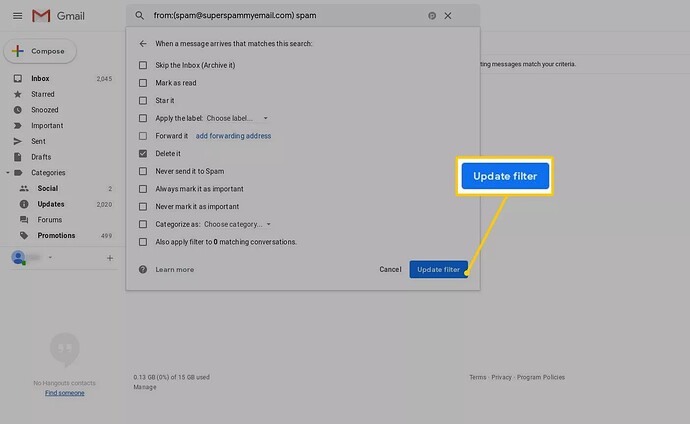The height and width of the screenshot is (424, 690).
Task: Collapse the Categories section in sidebar
Action: click(8, 172)
